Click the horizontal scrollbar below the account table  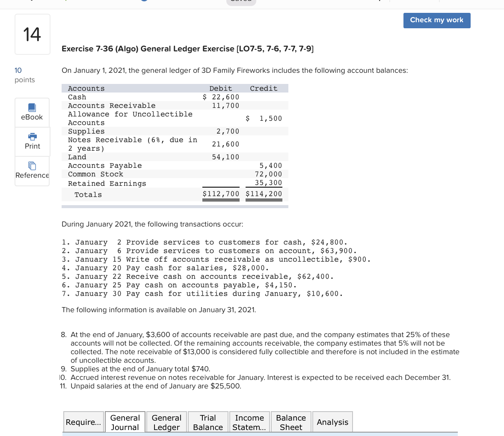(175, 207)
